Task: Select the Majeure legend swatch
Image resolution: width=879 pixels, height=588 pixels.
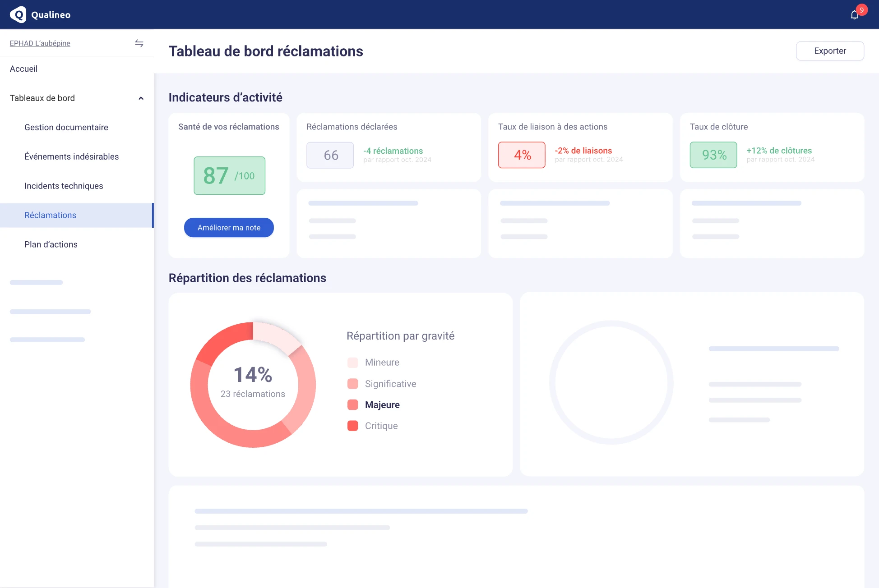Action: coord(352,405)
